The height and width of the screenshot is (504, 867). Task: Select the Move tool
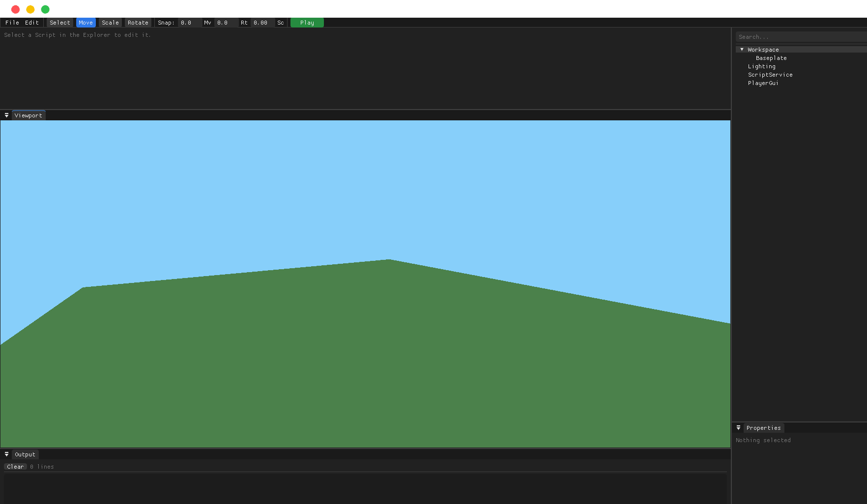tap(86, 23)
